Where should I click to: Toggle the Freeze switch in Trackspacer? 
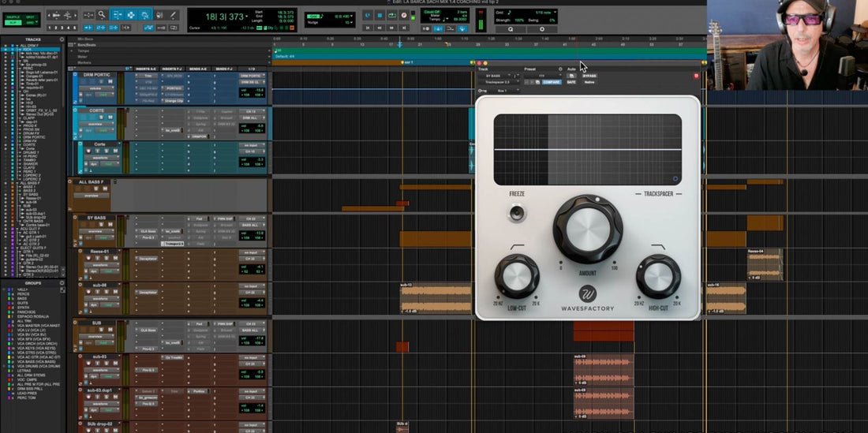pyautogui.click(x=518, y=212)
